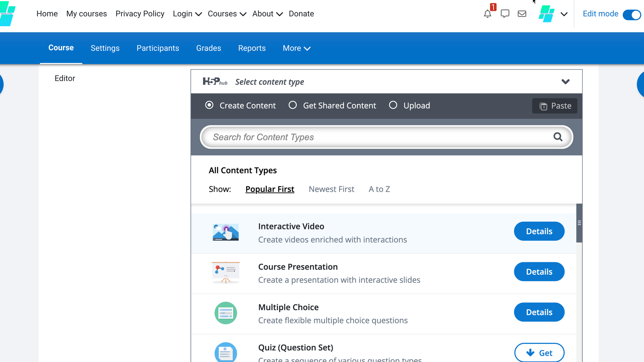
Task: Switch to the Grades tab
Action: pos(209,48)
